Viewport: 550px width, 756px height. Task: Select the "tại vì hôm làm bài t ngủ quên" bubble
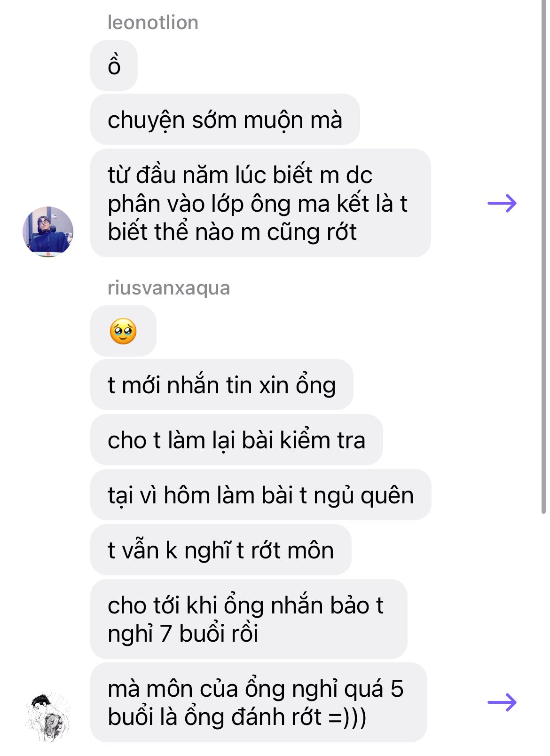coord(261,495)
